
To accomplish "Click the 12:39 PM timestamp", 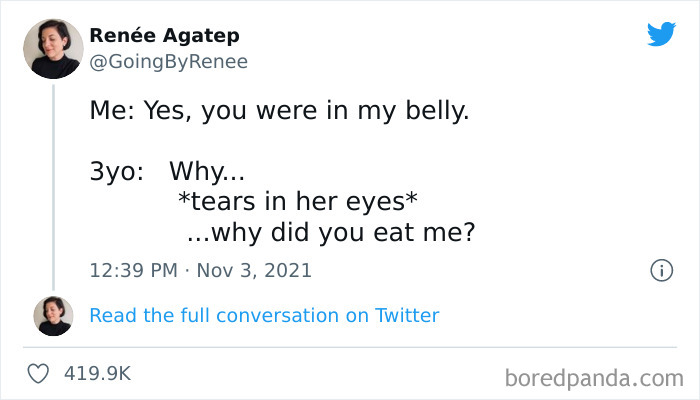I will coord(133,270).
